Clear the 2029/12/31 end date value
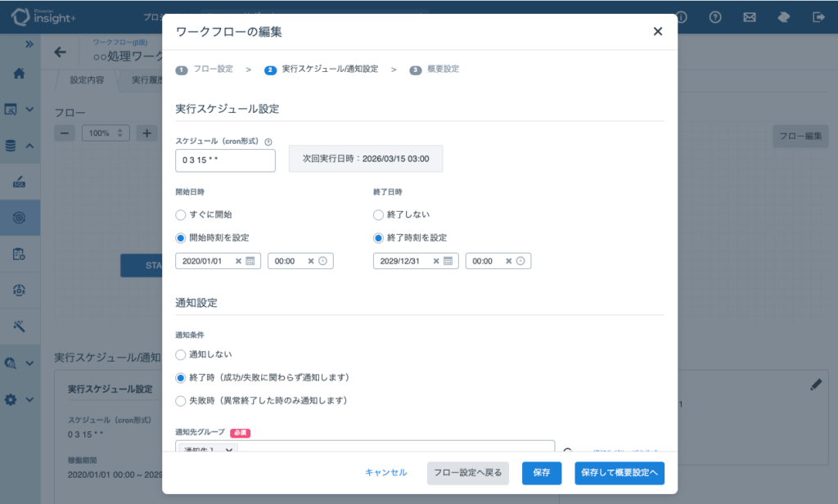 [x=436, y=261]
